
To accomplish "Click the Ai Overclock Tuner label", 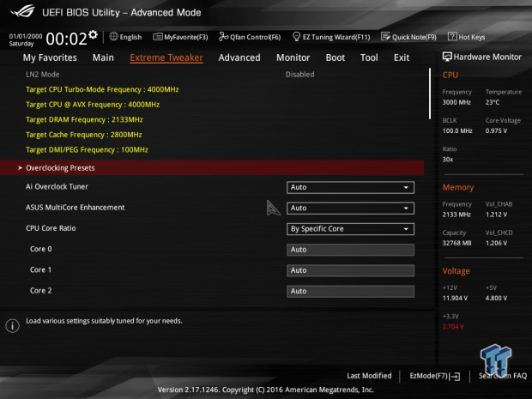I will click(57, 186).
